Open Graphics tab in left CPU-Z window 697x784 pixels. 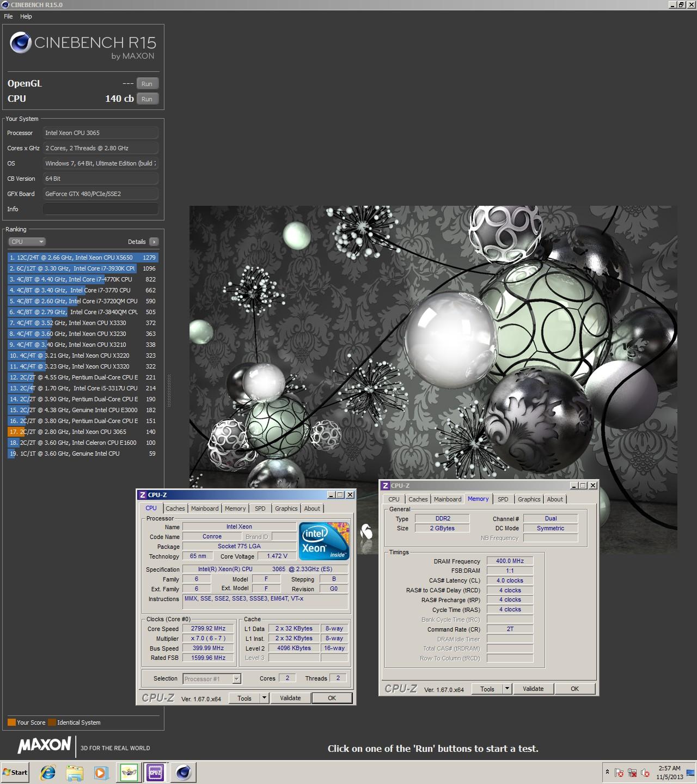[x=286, y=509]
